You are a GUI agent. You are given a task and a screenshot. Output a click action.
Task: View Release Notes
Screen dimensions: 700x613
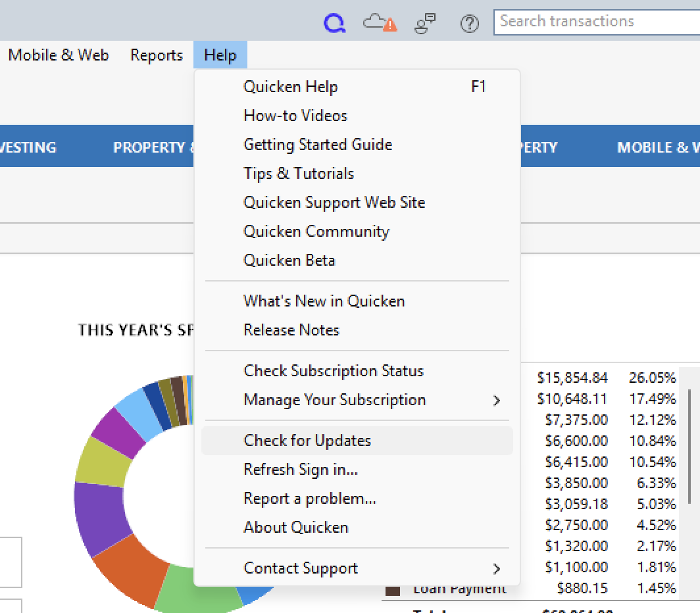click(292, 330)
